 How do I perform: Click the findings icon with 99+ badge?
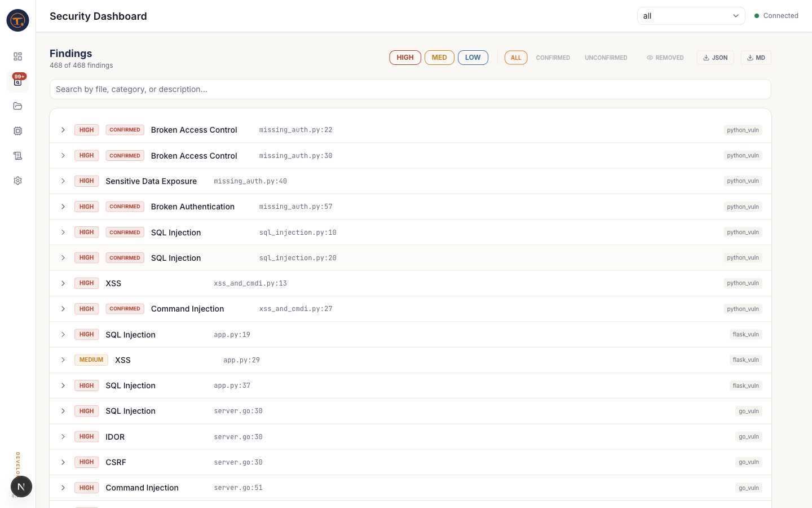click(x=17, y=82)
